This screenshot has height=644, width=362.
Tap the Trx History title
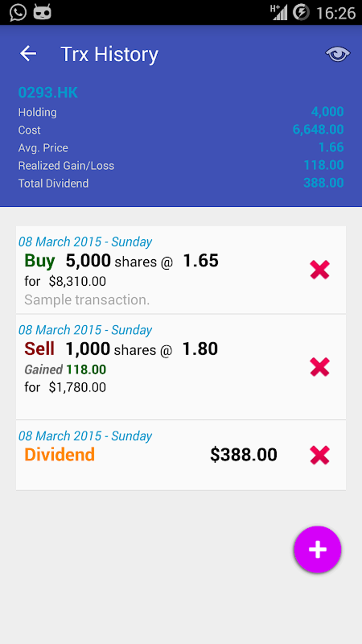coord(109,54)
